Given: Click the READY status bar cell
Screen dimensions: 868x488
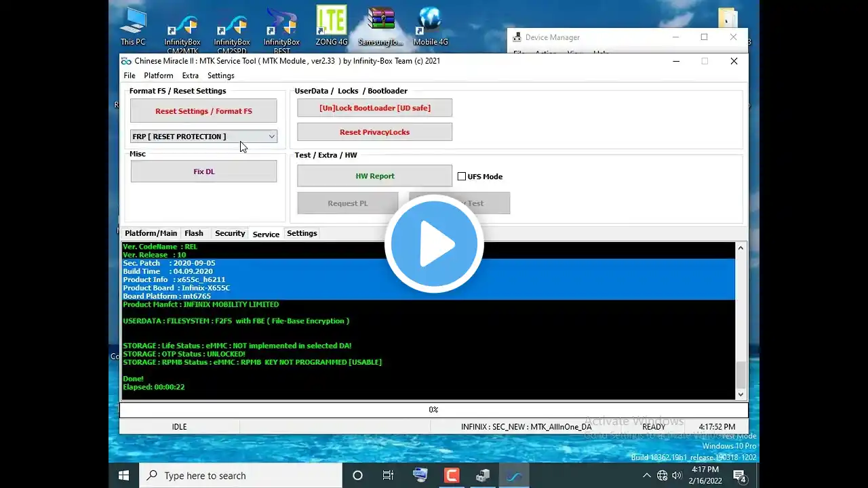Looking at the screenshot, I should [654, 427].
